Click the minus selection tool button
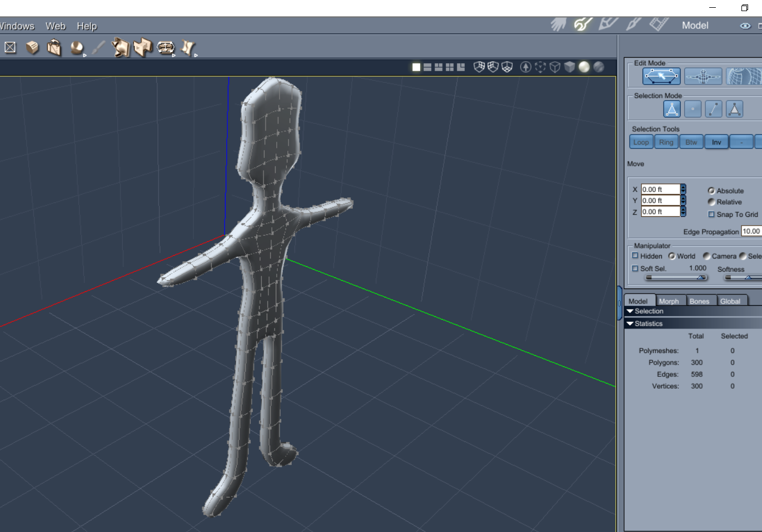Image resolution: width=762 pixels, height=532 pixels. [741, 142]
